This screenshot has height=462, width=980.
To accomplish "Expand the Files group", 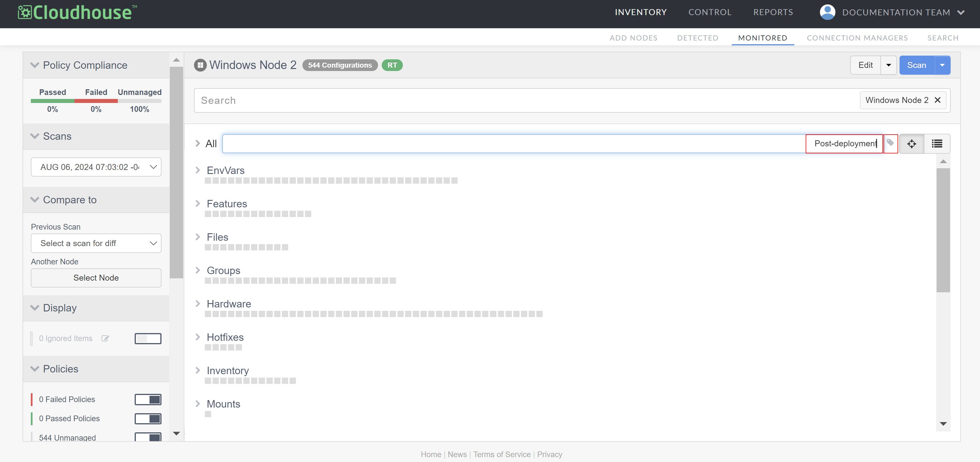I will click(x=197, y=237).
